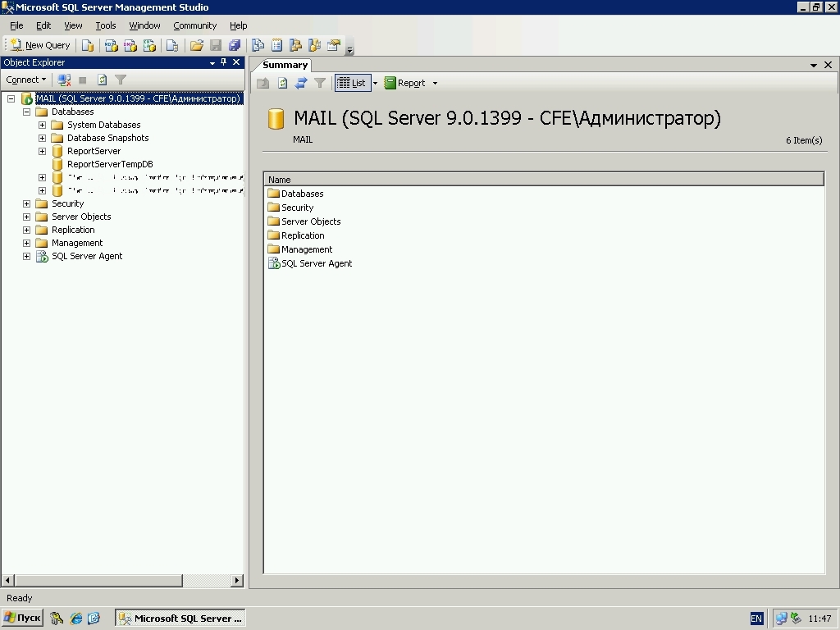Click the Stop icon in Object Explorer
Screen dimensions: 840x630
(x=83, y=80)
